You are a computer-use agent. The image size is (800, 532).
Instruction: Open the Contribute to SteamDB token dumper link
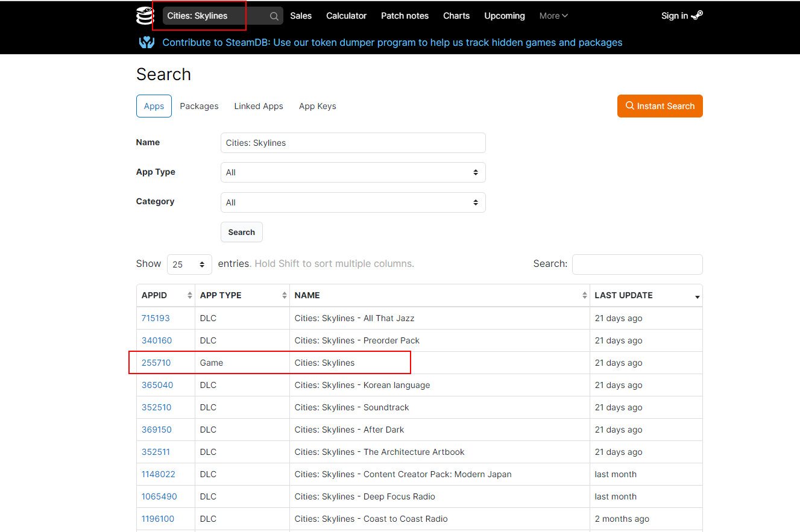coord(392,42)
